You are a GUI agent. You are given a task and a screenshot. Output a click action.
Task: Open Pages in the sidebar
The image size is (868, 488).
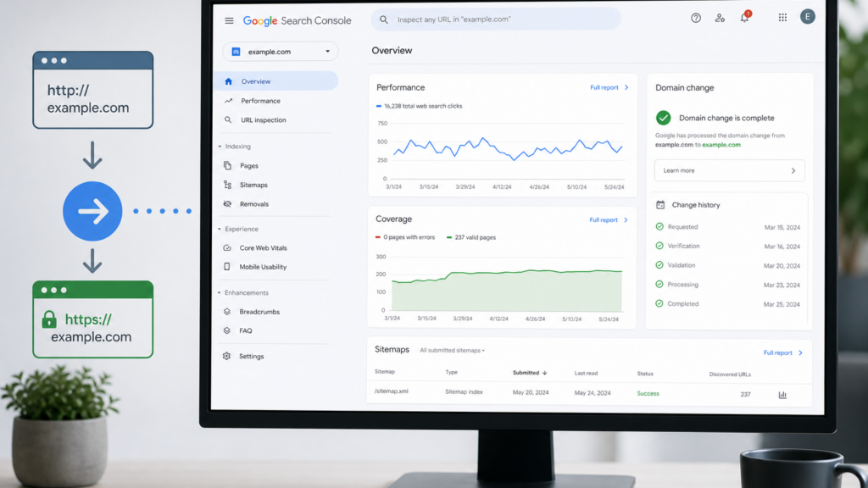tap(248, 166)
